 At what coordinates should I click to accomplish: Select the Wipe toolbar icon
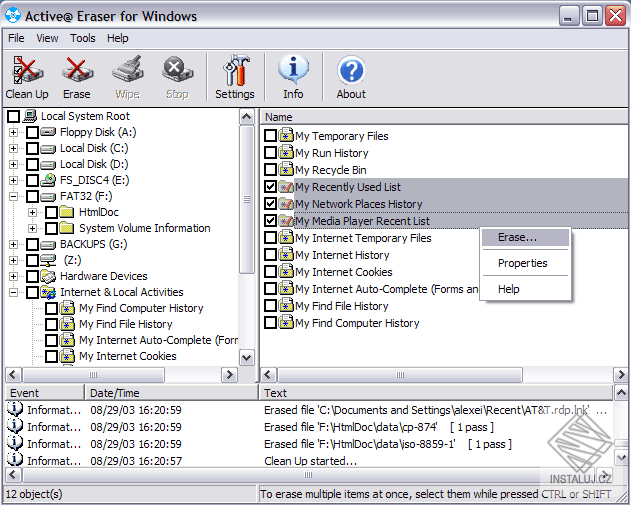tap(128, 77)
